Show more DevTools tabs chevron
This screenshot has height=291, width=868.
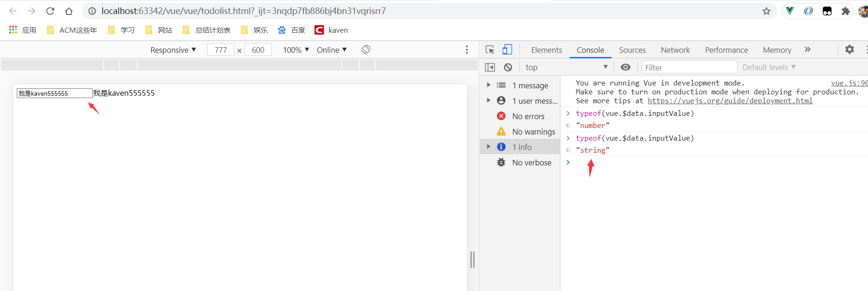pos(807,50)
